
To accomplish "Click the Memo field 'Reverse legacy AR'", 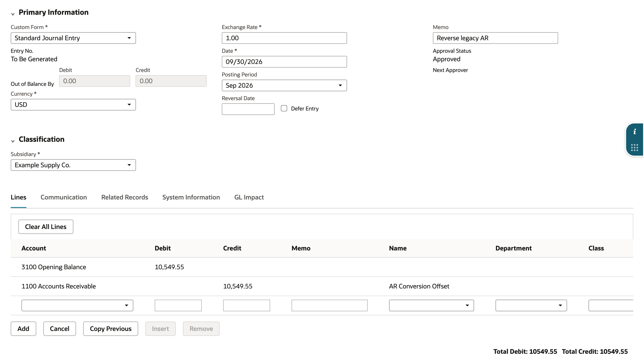I will [x=495, y=38].
